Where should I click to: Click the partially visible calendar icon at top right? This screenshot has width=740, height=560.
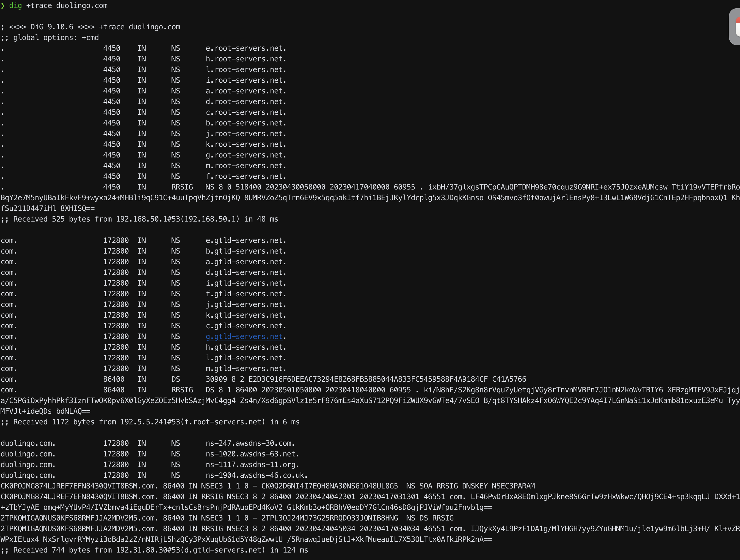pos(735,27)
